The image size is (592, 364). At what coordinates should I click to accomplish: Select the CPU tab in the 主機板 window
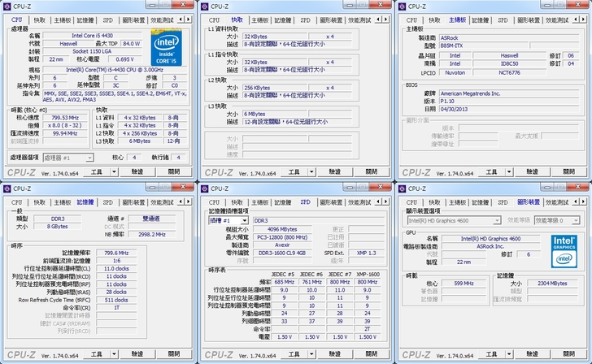pos(411,20)
